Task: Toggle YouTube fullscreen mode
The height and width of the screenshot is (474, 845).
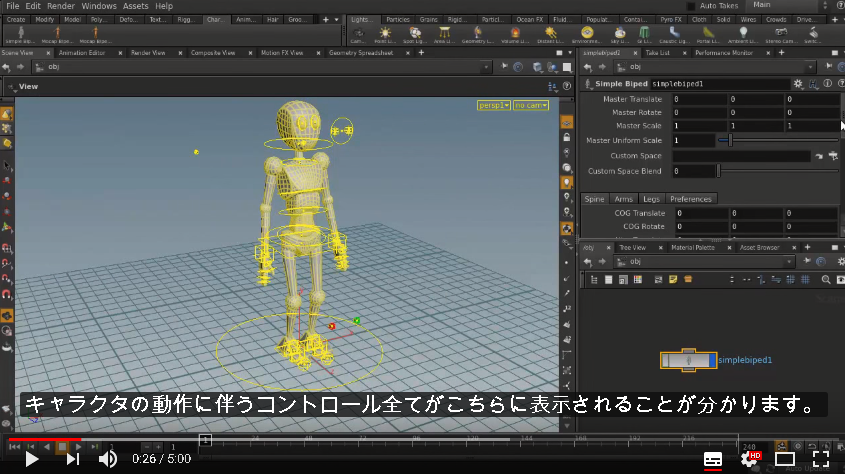Action: tap(821, 459)
